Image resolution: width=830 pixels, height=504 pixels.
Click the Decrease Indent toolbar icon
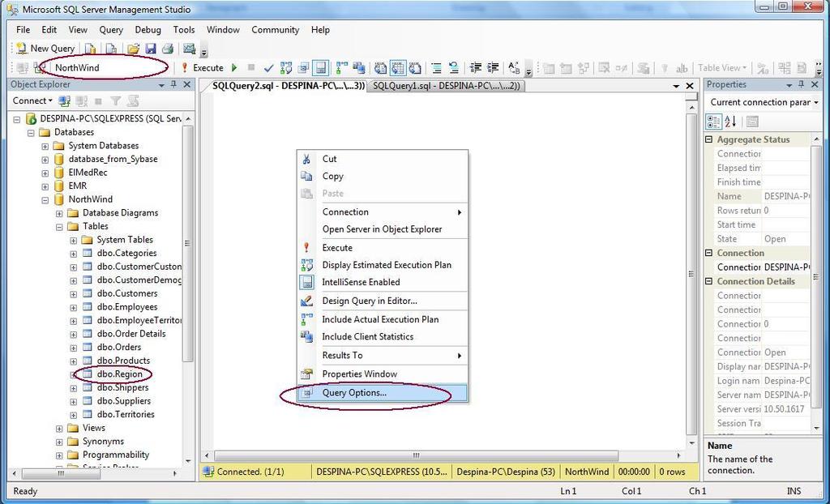(x=476, y=68)
